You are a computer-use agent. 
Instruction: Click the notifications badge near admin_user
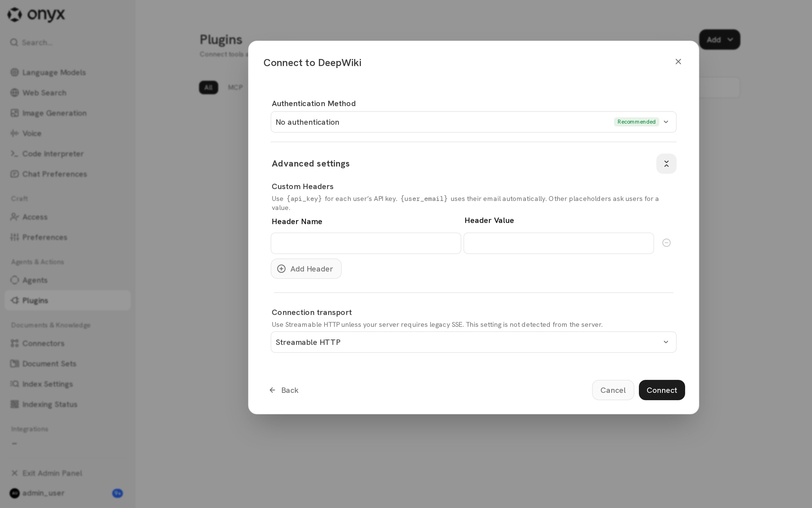tap(118, 493)
